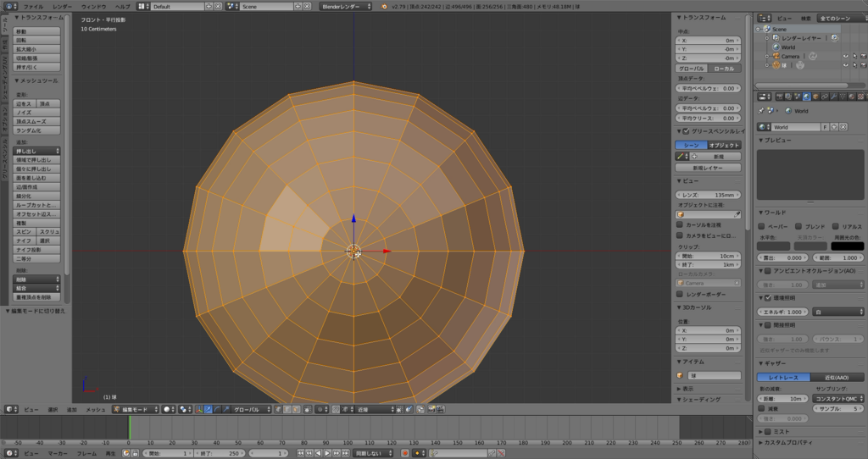
Task: Click the black 周囲光の色 color swatch
Action: (x=846, y=246)
